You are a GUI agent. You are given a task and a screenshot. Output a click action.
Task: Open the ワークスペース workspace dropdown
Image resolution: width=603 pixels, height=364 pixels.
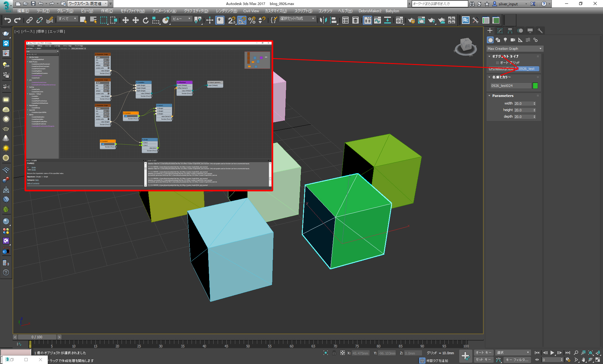pyautogui.click(x=88, y=4)
